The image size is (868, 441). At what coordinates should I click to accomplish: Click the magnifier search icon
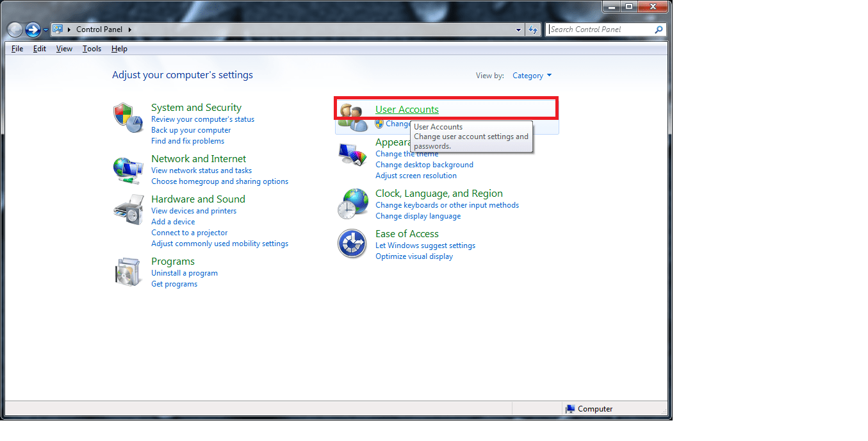(659, 29)
